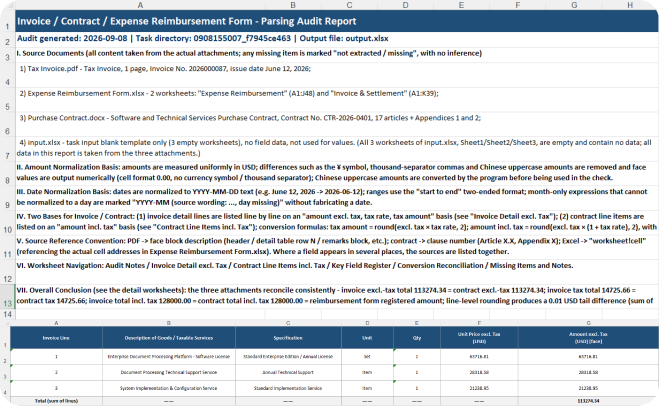Select column C header of the upper sheet
The width and height of the screenshot is (659, 406).
pyautogui.click(x=349, y=5)
